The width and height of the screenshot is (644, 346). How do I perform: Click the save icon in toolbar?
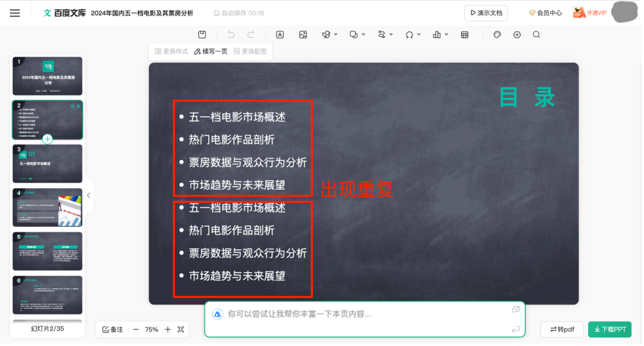click(x=202, y=35)
